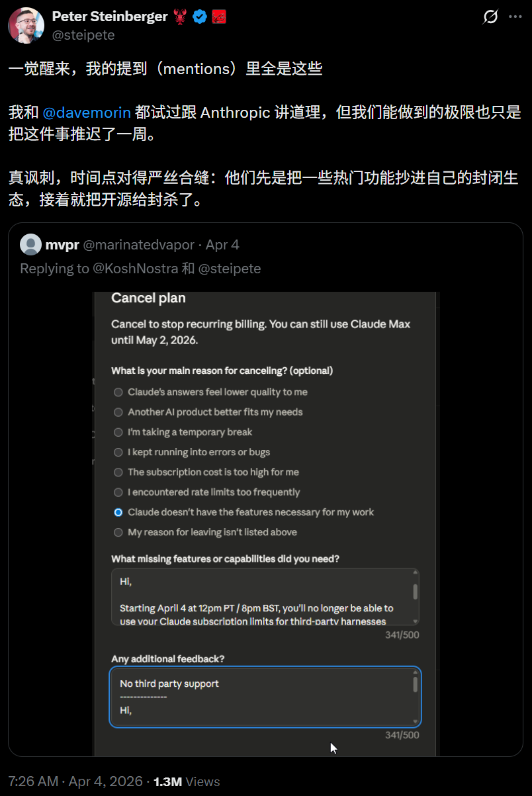Click the @davemorin mention link

click(87, 112)
